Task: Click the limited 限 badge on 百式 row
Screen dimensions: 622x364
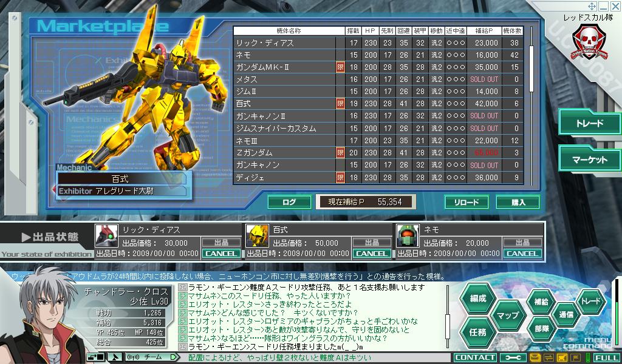Action: (x=340, y=104)
